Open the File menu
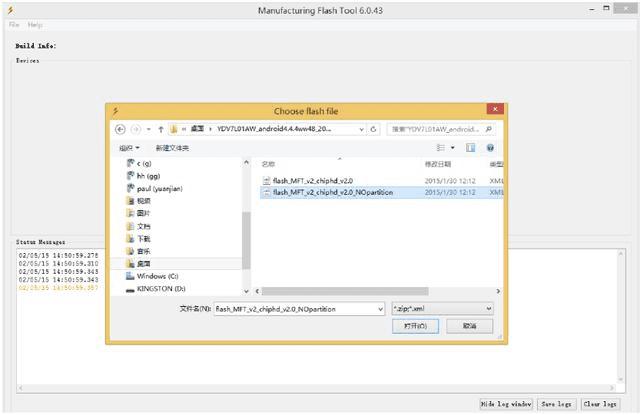This screenshot has width=640, height=415. [x=14, y=25]
